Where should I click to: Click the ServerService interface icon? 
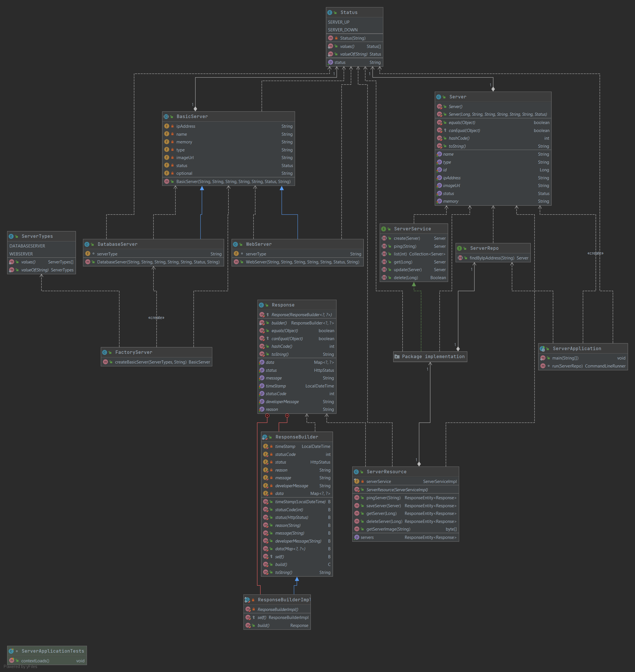coord(384,228)
